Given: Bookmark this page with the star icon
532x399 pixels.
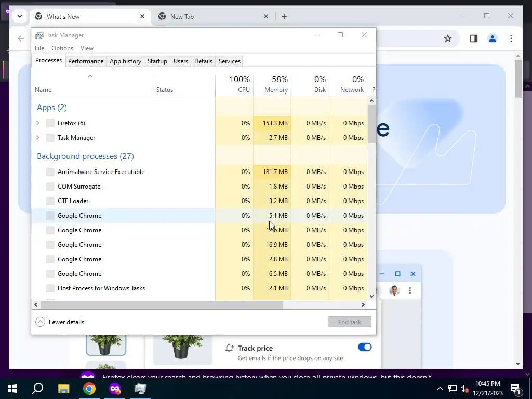Looking at the screenshot, I should [448, 38].
